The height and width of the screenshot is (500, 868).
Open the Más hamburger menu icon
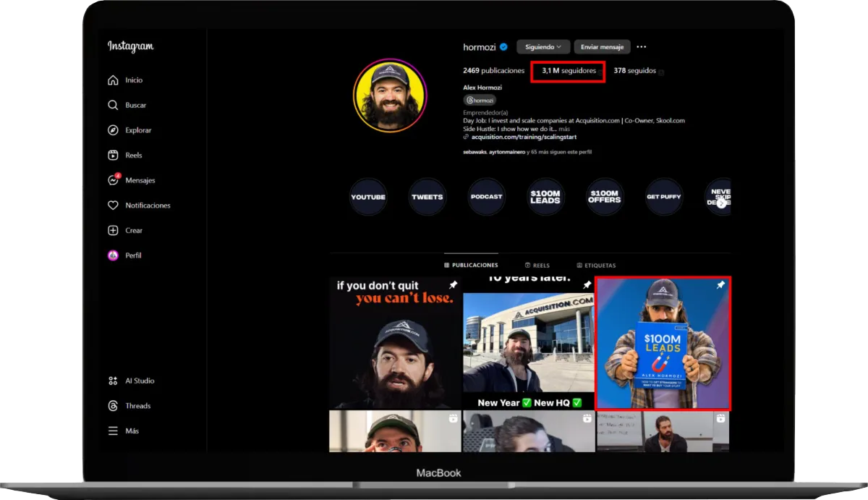tap(113, 431)
